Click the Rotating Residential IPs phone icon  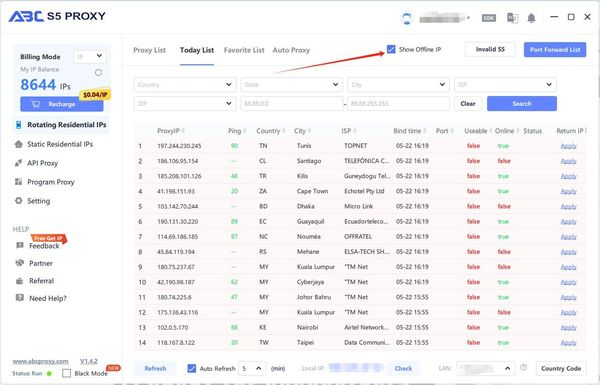pos(18,125)
